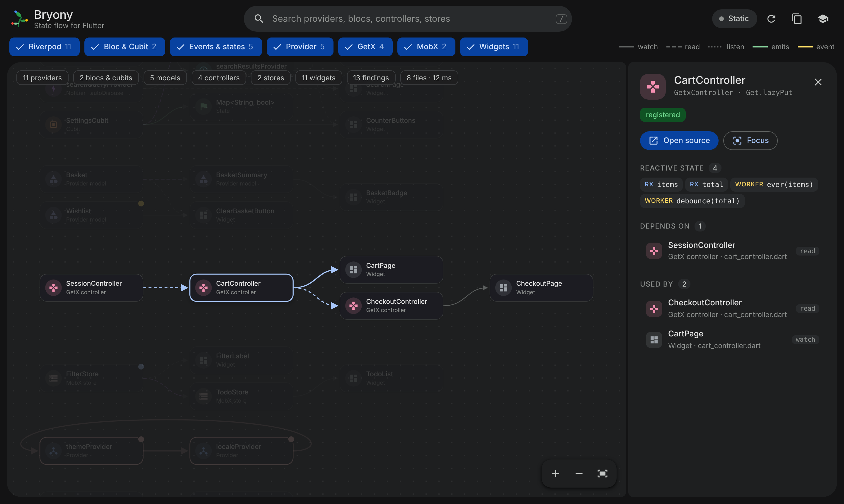Click the WORKER debounce(total) chip
Viewport: 844px width, 504px height.
(x=692, y=201)
